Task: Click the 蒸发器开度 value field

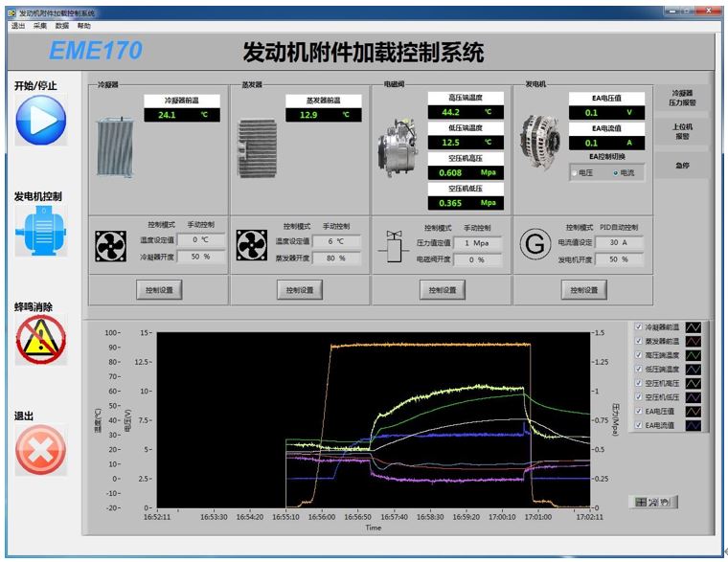Action: point(336,258)
